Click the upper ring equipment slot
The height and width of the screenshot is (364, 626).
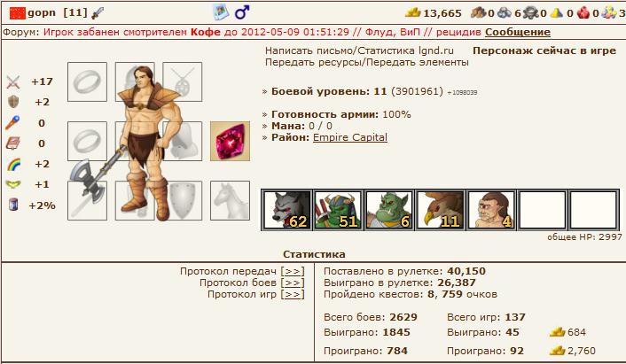pos(87,81)
